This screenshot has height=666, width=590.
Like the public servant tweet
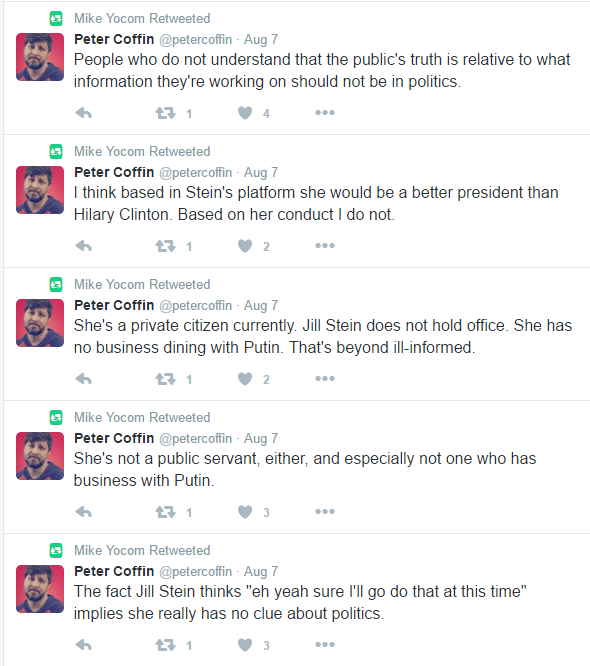pos(245,512)
